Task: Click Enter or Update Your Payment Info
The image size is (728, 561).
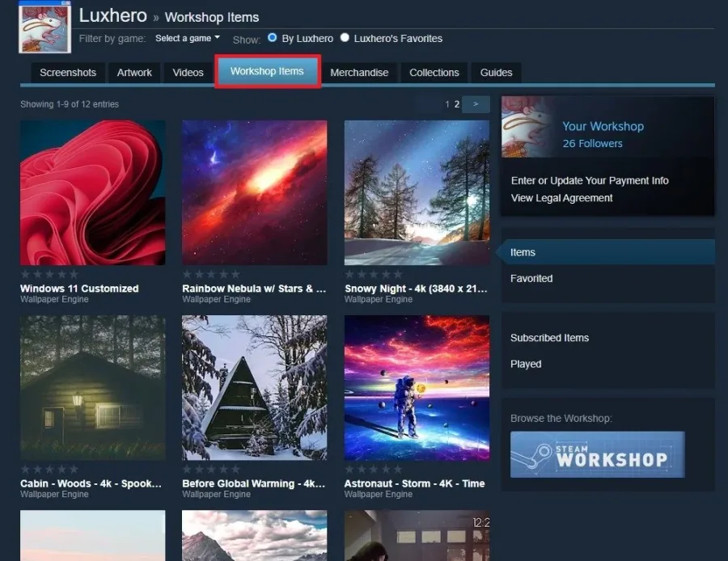Action: pos(590,180)
